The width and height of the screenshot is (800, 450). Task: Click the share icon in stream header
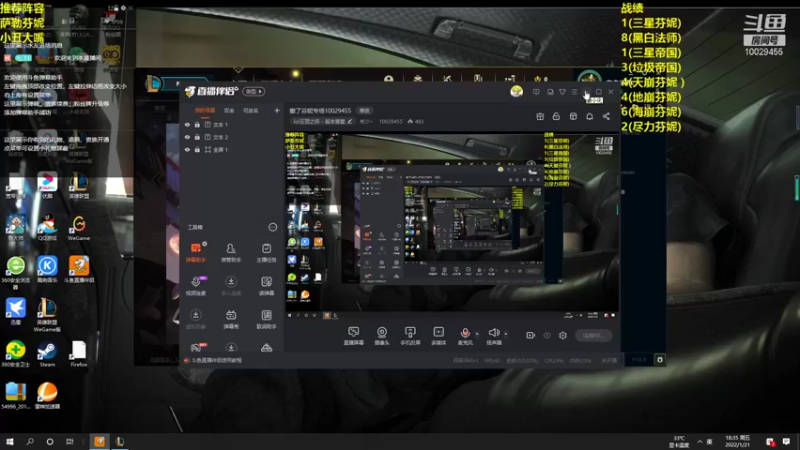coord(606,116)
